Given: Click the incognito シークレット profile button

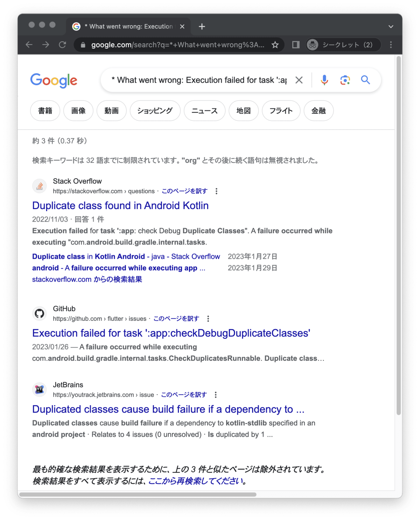Looking at the screenshot, I should point(343,45).
